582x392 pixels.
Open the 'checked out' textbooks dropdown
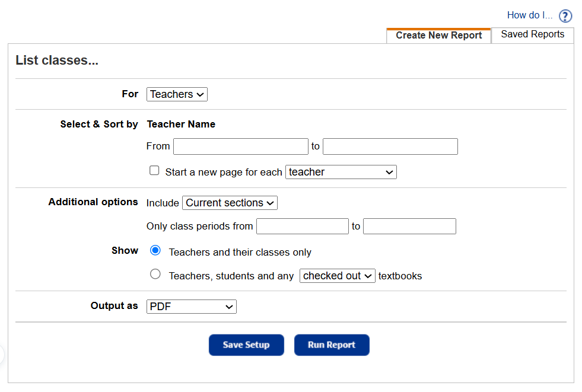coord(338,276)
